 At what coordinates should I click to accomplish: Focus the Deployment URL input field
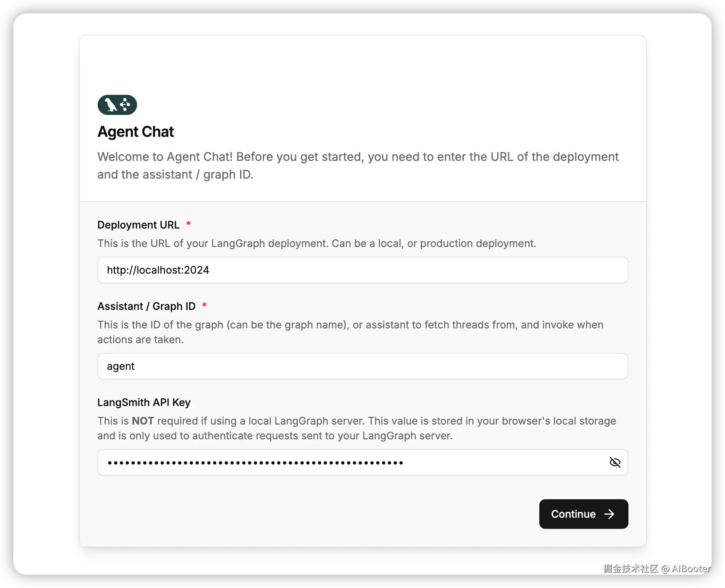click(362, 270)
